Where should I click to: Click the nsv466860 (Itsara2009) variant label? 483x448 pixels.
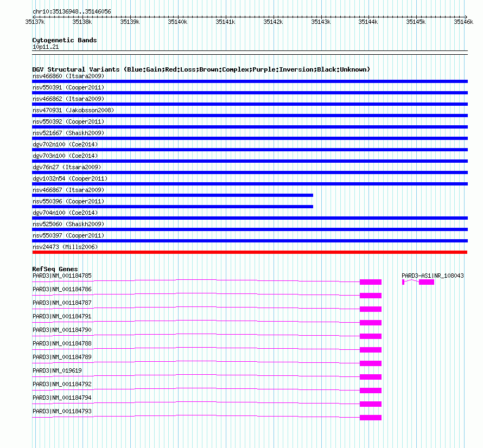pos(68,76)
